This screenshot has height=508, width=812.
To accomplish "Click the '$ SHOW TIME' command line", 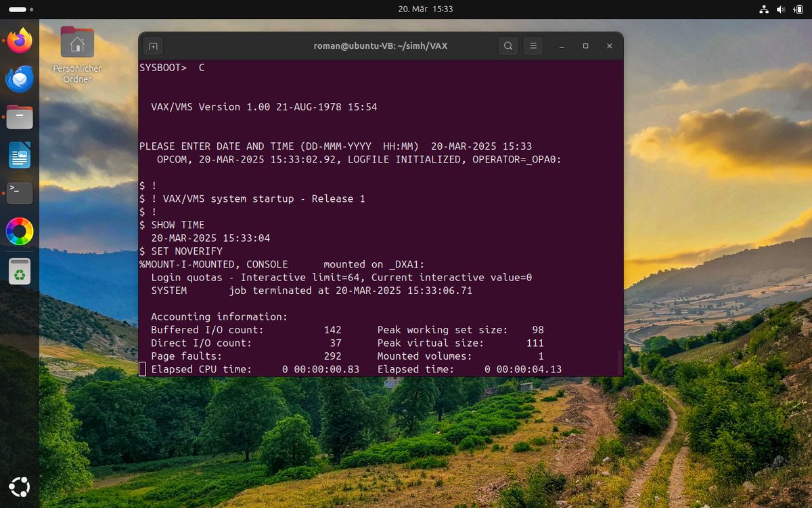I will (172, 225).
